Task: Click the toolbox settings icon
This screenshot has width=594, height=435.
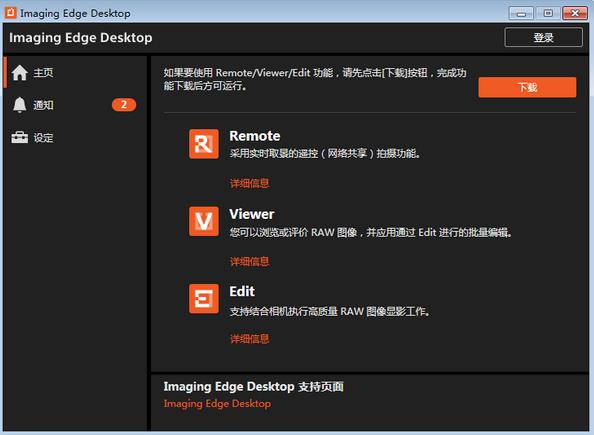Action: pyautogui.click(x=20, y=138)
